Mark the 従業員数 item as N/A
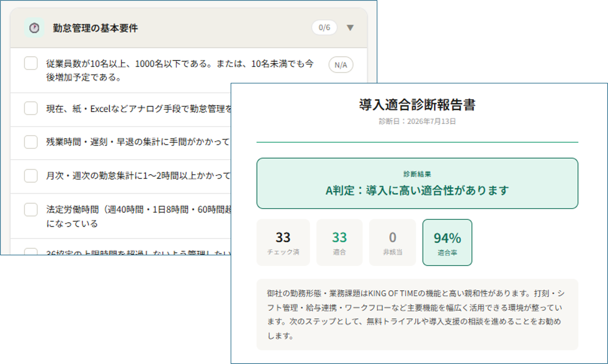 (x=341, y=65)
